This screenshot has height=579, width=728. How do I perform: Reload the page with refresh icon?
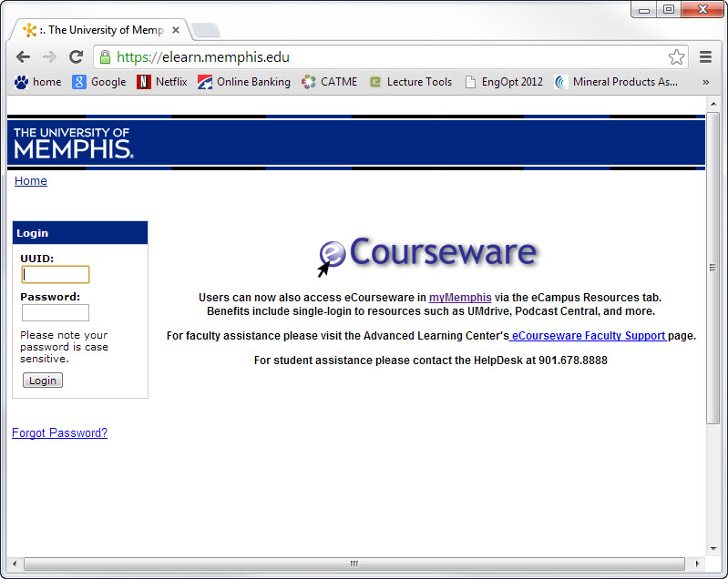click(x=77, y=57)
